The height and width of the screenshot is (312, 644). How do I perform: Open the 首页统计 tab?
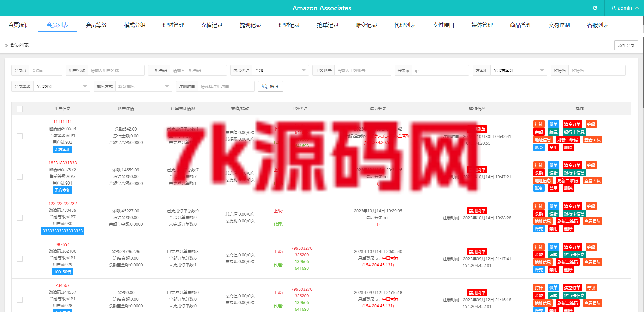click(x=19, y=25)
